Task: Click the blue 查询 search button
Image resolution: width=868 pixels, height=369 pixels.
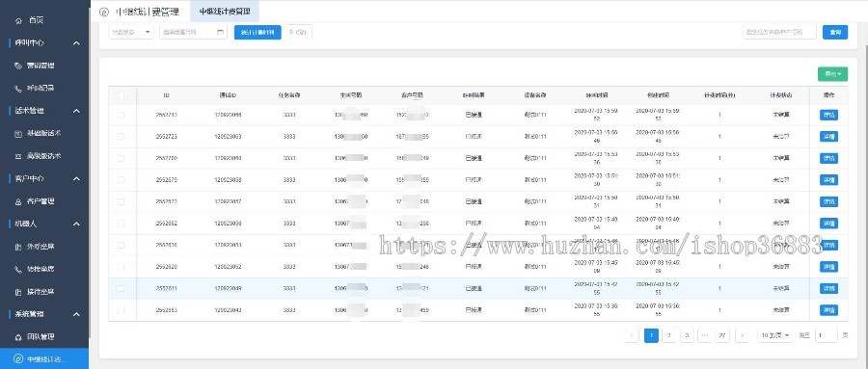Action: coord(835,32)
